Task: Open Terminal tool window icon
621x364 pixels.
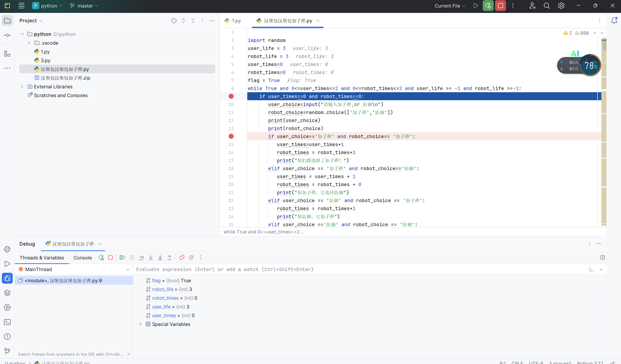Action: pos(7,322)
